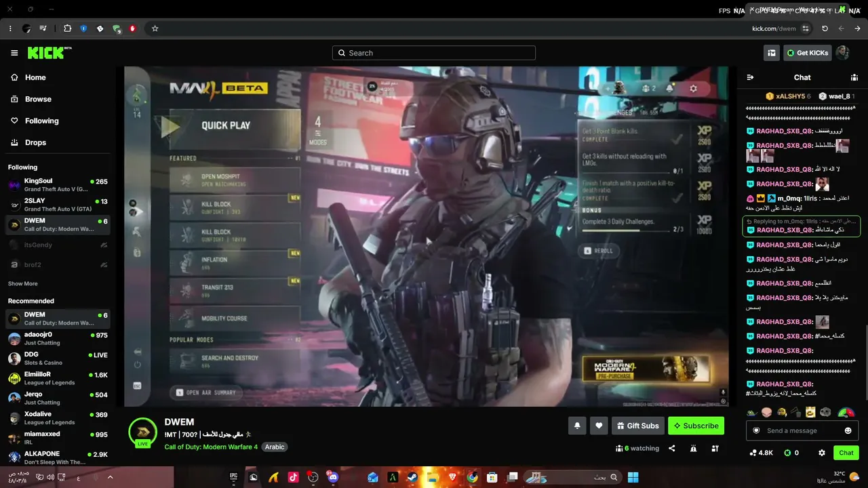Click the taskbar search box
Image resolution: width=868 pixels, height=488 pixels.
[573, 477]
